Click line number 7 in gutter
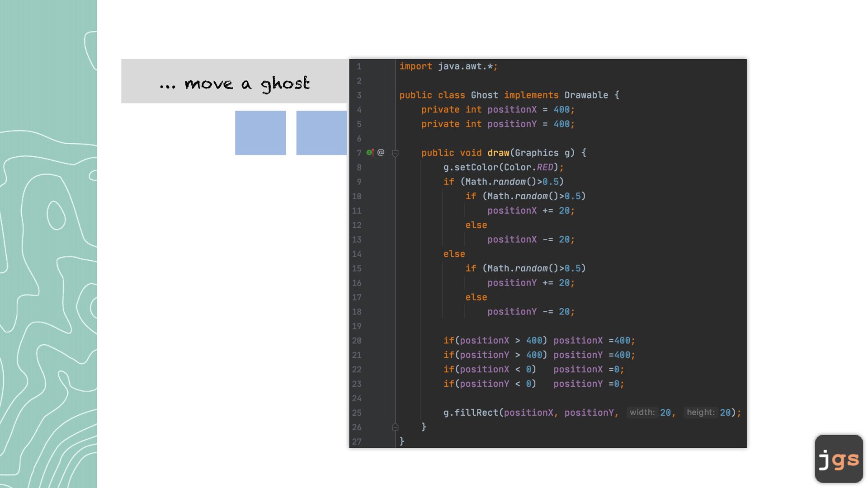This screenshot has height=488, width=868. coord(359,153)
